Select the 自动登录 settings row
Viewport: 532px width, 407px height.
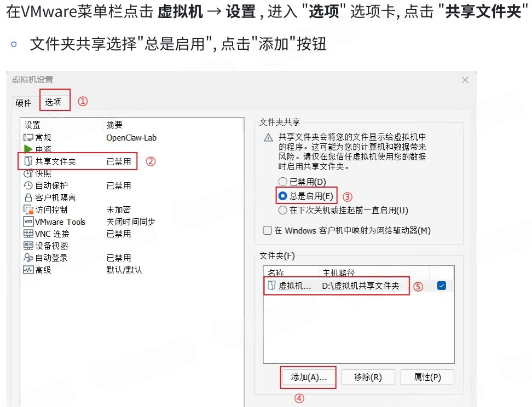132,258
